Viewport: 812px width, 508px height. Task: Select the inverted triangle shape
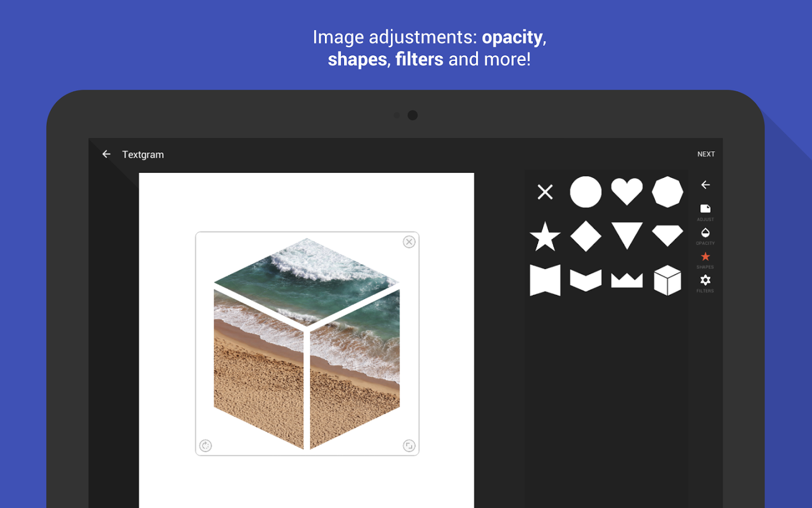click(627, 236)
